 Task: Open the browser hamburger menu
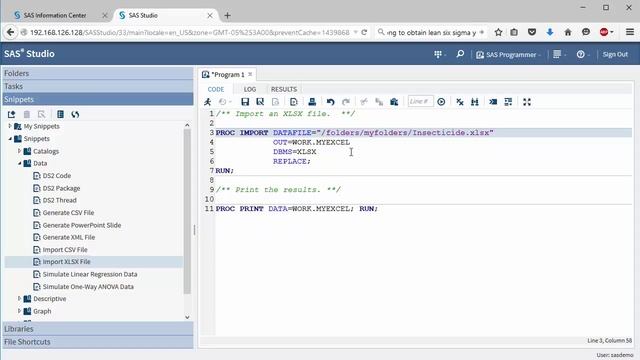(629, 32)
